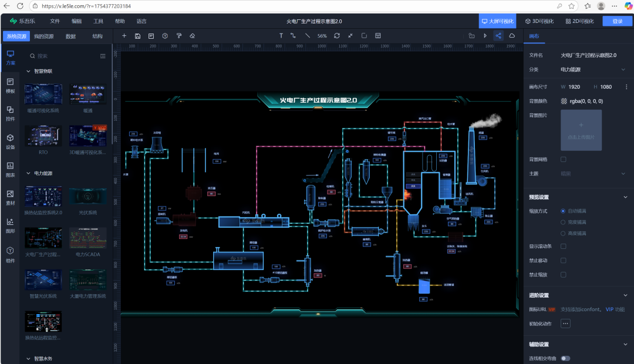Check the 禁止移动 checkbox

click(563, 261)
